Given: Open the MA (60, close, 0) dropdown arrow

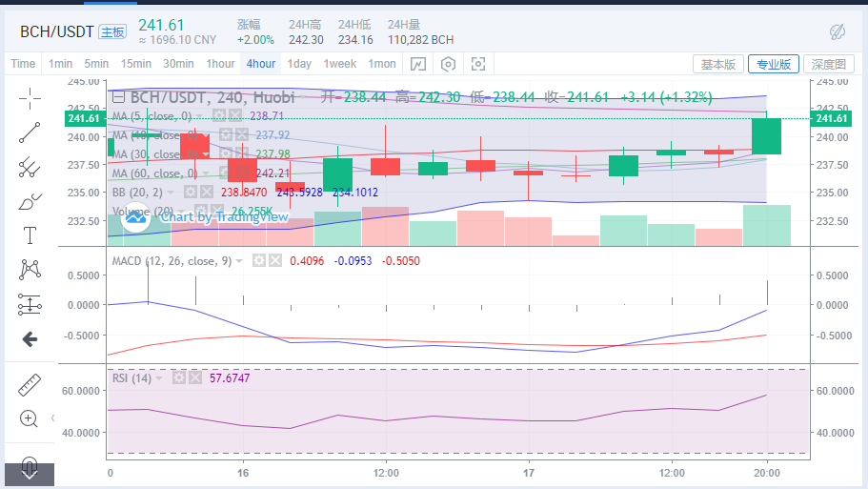Looking at the screenshot, I should 205,173.
